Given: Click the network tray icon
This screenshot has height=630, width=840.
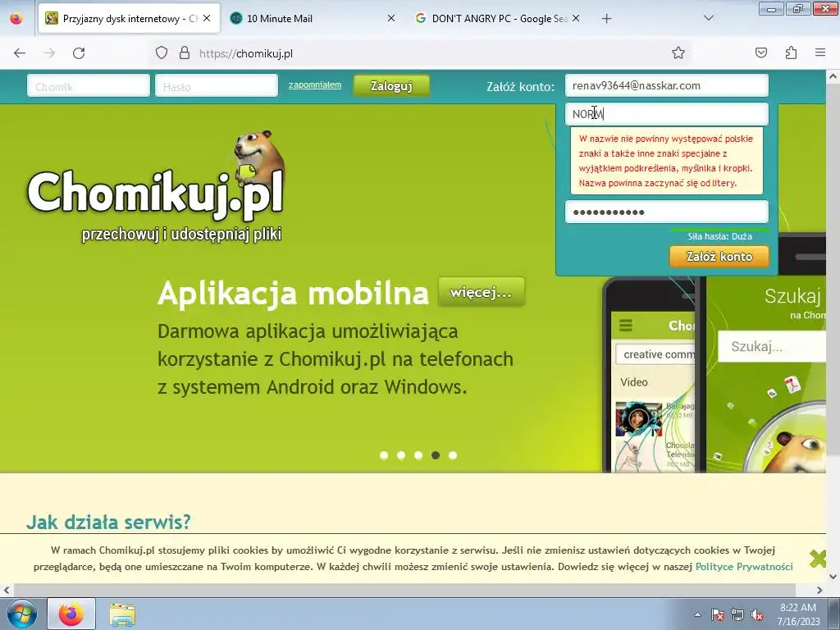Looking at the screenshot, I should tap(737, 614).
